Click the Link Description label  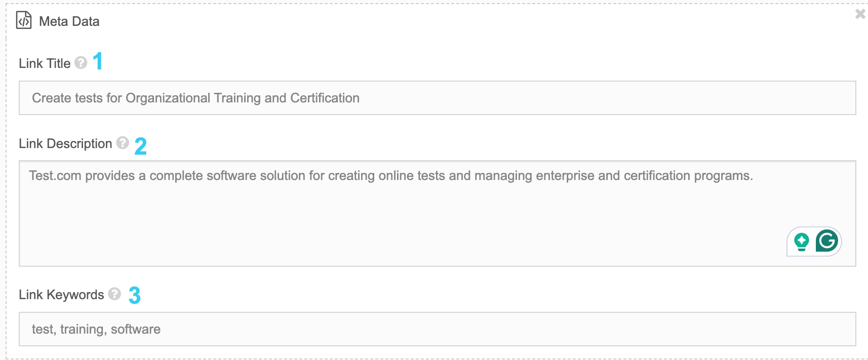[65, 143]
